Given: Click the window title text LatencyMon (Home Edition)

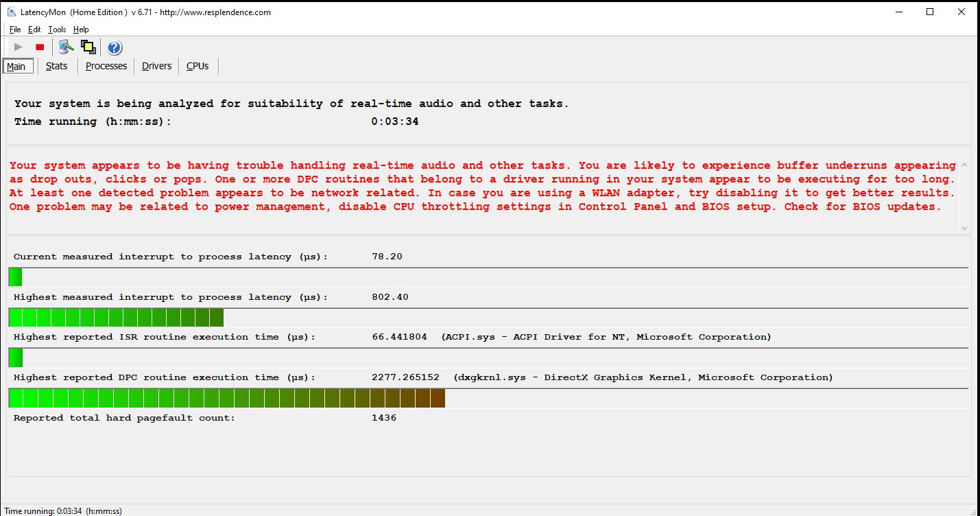Looking at the screenshot, I should pos(75,12).
